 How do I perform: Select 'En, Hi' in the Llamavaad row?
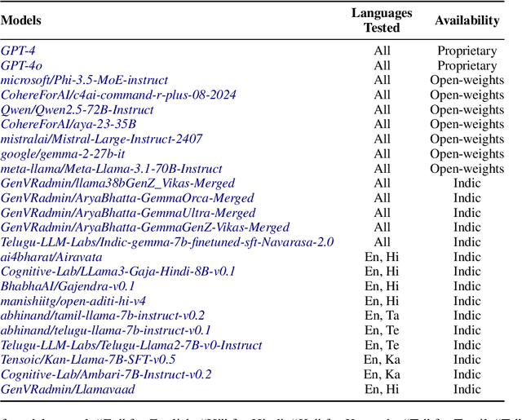[382, 389]
